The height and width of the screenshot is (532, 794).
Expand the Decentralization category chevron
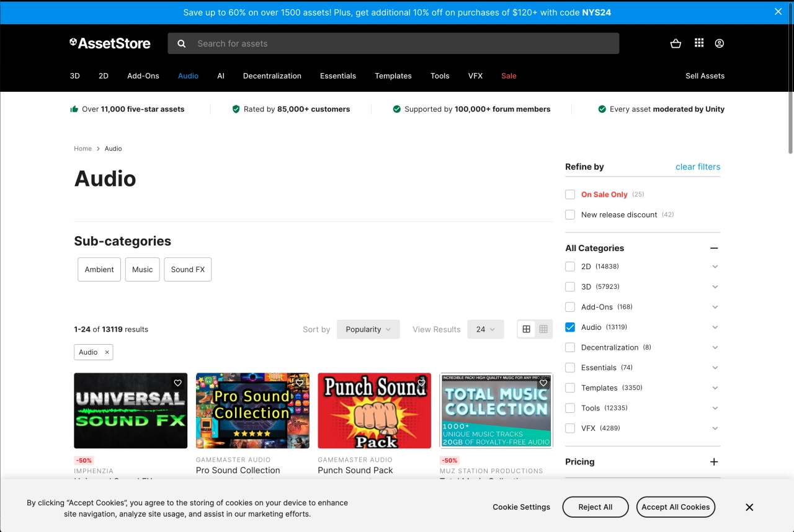(x=715, y=347)
